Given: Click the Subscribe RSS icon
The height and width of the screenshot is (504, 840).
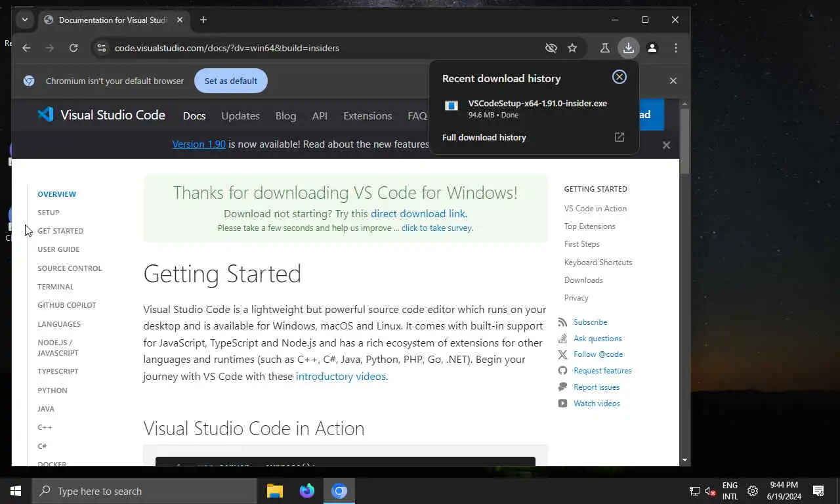Looking at the screenshot, I should (x=562, y=322).
